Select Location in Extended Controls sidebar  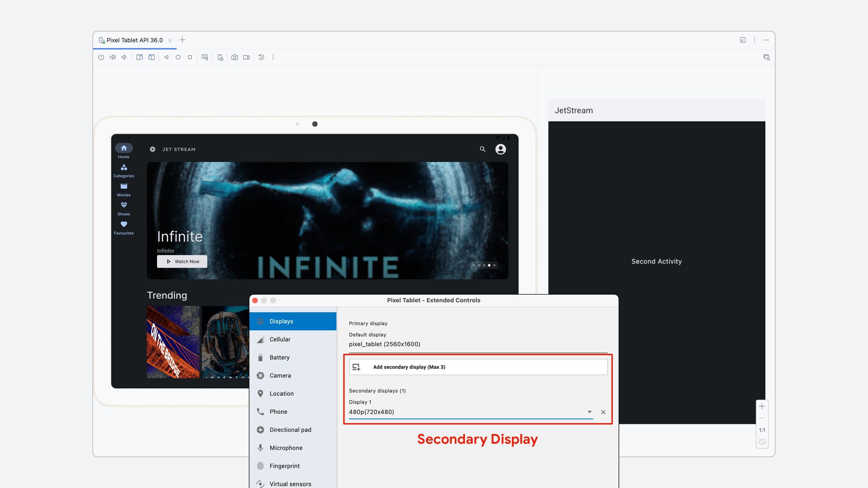coord(293,394)
